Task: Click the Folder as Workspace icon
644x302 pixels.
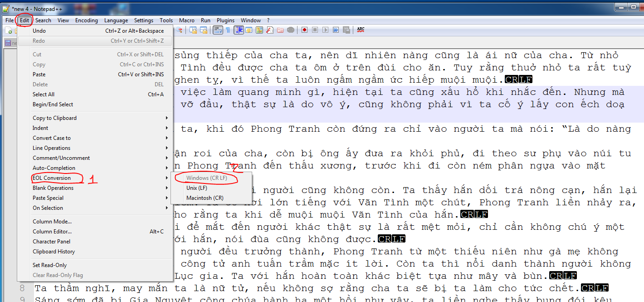Action: pyautogui.click(x=280, y=30)
